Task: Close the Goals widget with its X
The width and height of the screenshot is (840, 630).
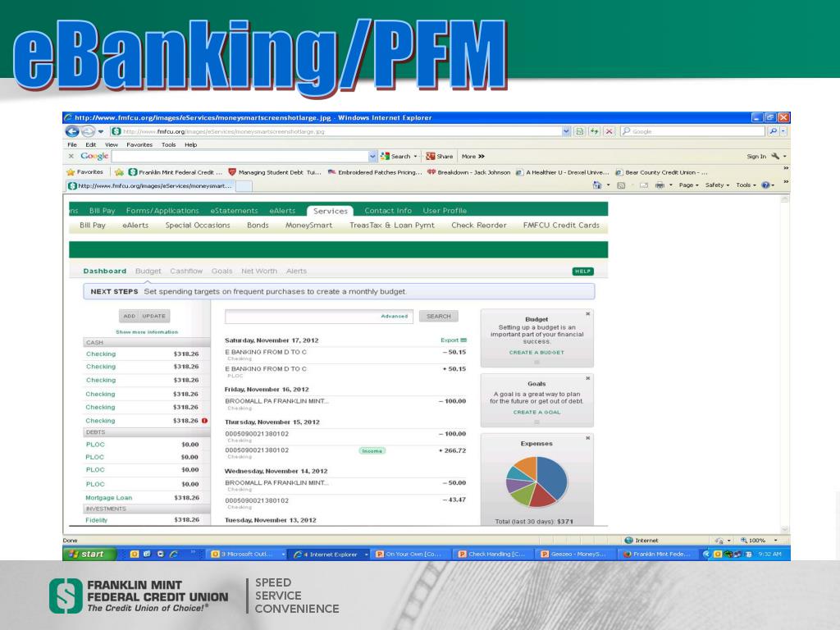Action: pos(587,378)
